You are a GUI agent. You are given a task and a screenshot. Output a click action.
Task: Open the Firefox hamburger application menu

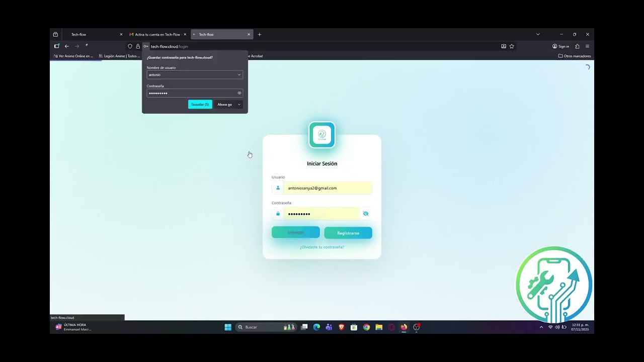click(x=587, y=46)
